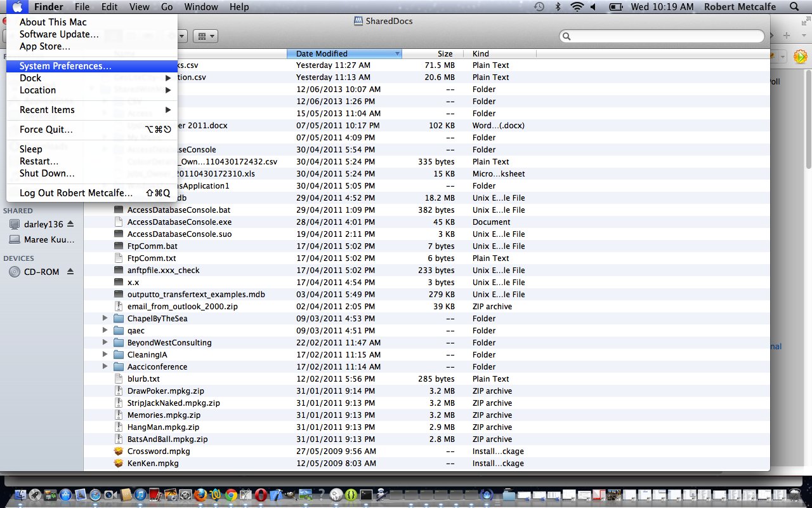The image size is (812, 508).
Task: Open Spotlight search in the menu bar
Action: coord(794,7)
